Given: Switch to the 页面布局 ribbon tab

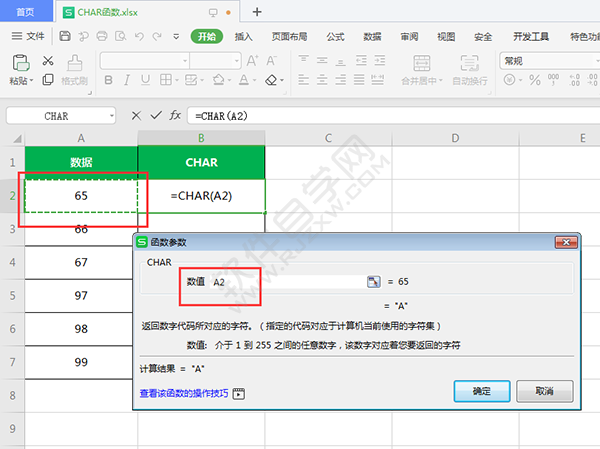Looking at the screenshot, I should pyautogui.click(x=290, y=36).
